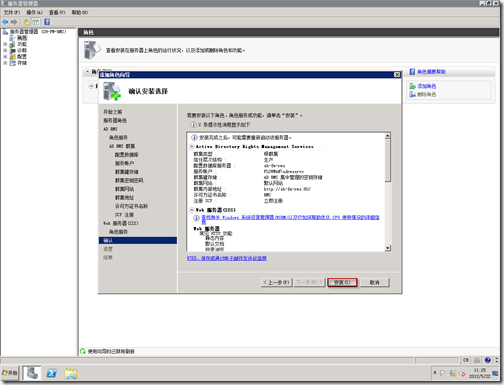Select the 角色 node in the tree
Viewport: 504px width, 385px height.
[22, 38]
